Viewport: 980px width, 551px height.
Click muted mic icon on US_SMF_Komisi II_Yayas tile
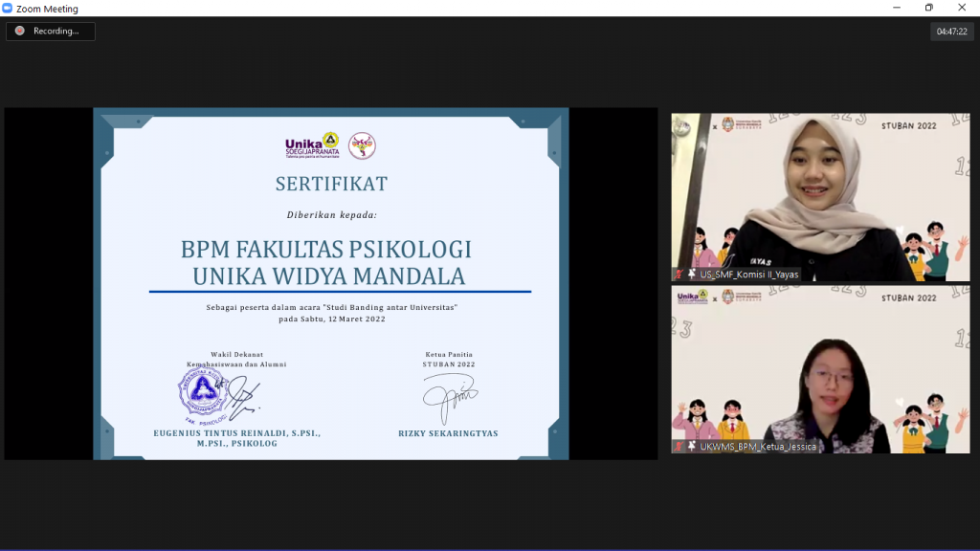coord(679,275)
